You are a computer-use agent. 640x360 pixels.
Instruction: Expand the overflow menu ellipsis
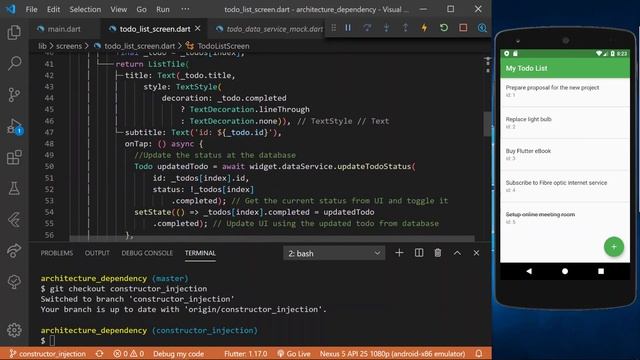pyautogui.click(x=185, y=9)
